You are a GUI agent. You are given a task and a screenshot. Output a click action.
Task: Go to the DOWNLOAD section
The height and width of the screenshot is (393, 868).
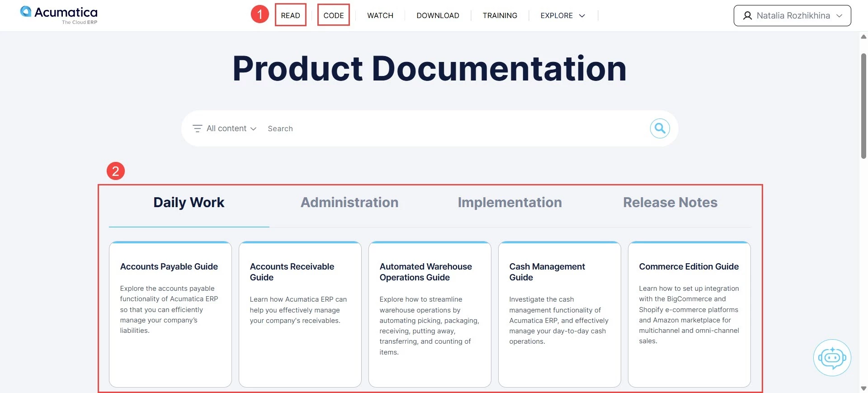(x=438, y=15)
